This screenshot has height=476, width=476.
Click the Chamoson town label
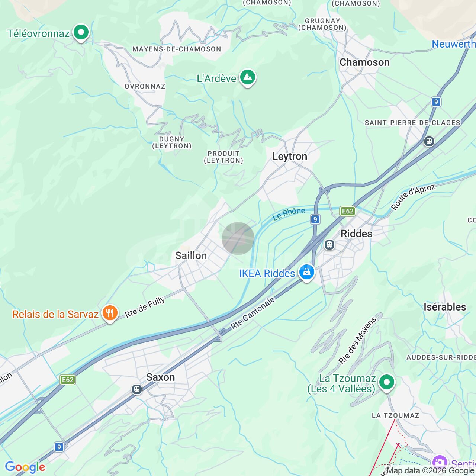364,62
